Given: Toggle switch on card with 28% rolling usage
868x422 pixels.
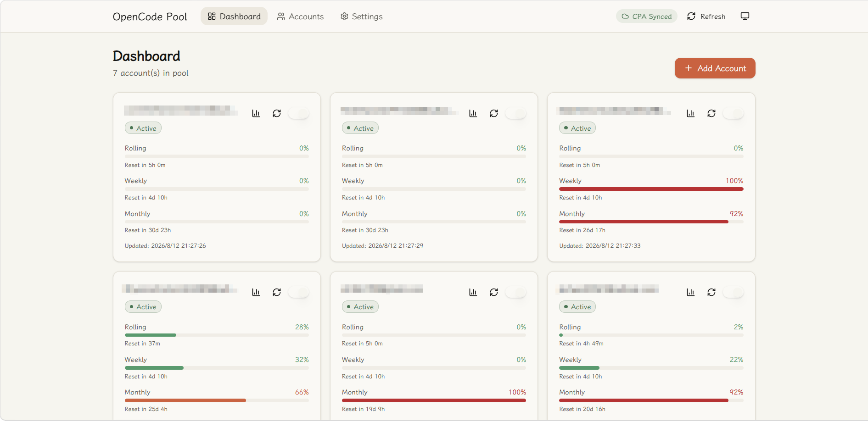Looking at the screenshot, I should tap(299, 292).
